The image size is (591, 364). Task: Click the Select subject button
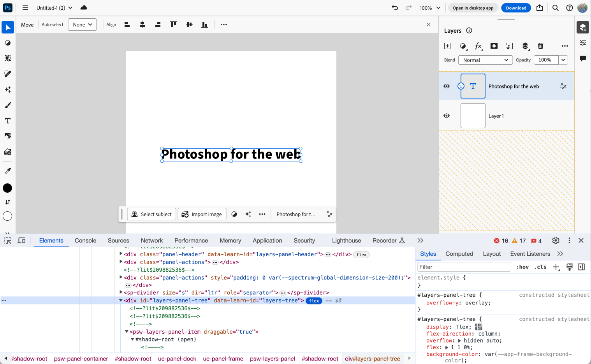click(x=151, y=214)
